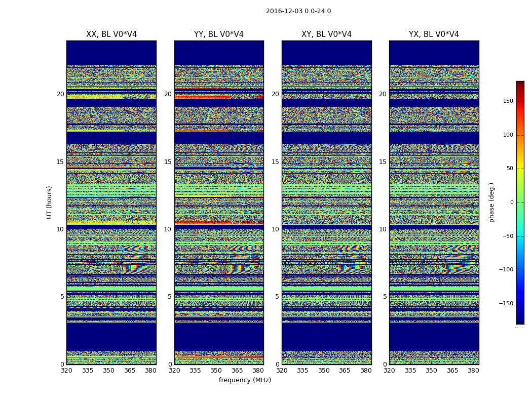Click the colorbar tick label '150'

pos(508,101)
